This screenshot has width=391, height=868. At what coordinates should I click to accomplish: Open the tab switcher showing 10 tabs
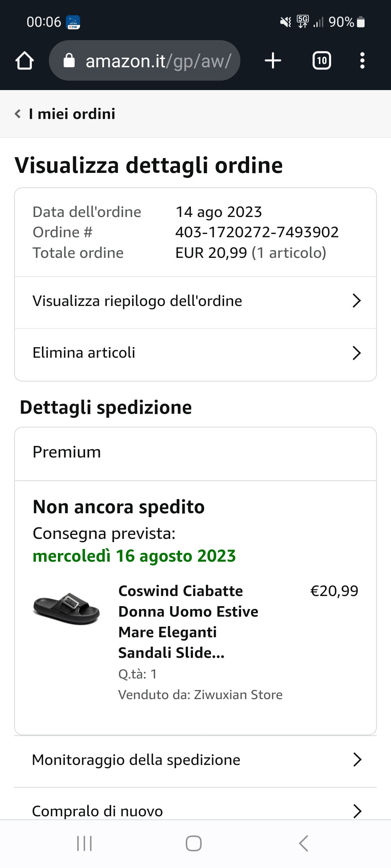pos(321,60)
